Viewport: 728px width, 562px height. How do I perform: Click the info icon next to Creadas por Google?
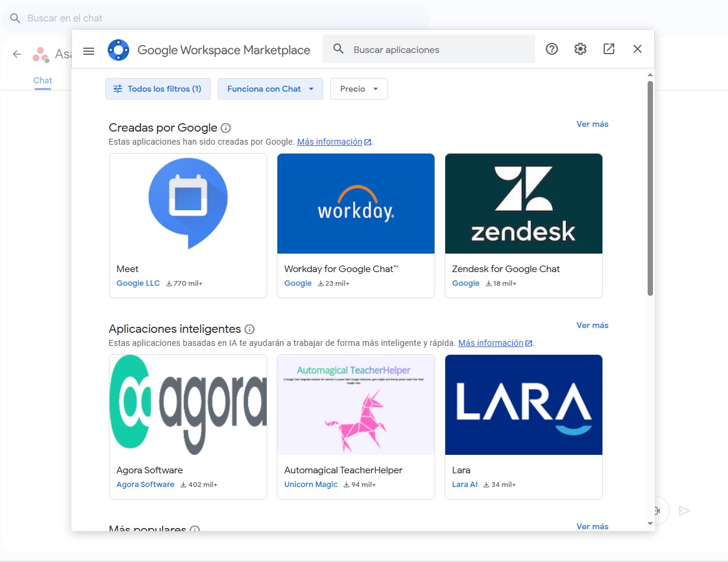point(226,128)
